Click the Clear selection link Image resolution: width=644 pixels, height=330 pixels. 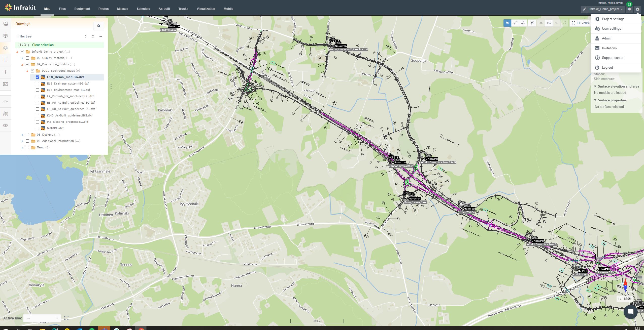coord(43,45)
